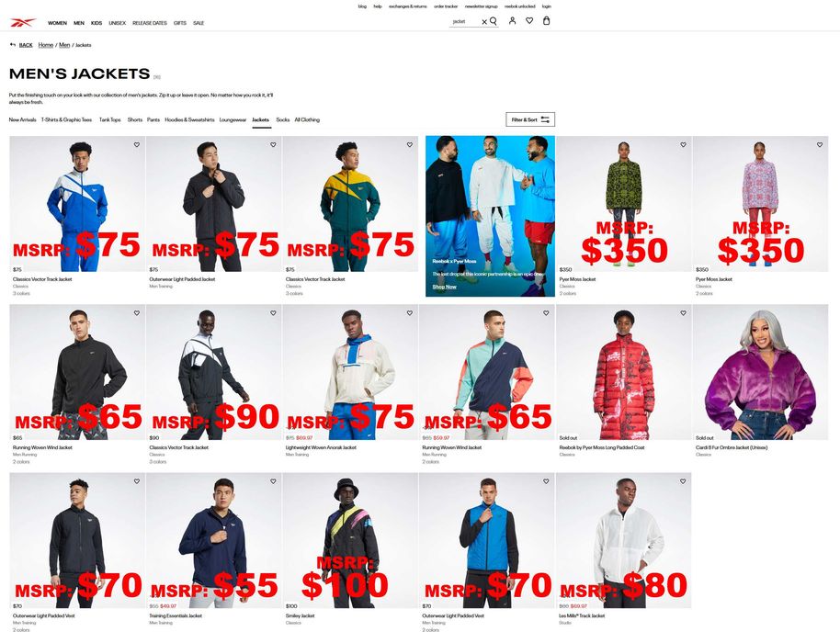
Task: Open the WOMEN navigation menu
Action: (x=57, y=23)
